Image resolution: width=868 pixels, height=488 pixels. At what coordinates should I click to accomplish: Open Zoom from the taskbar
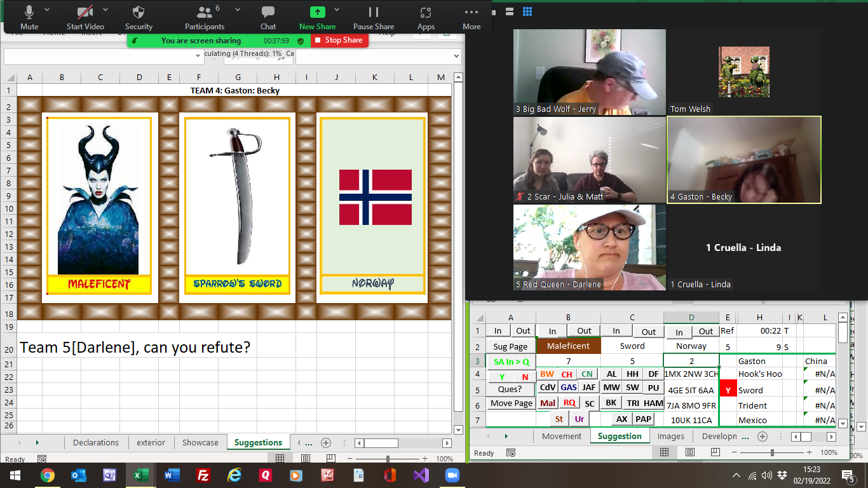point(452,475)
